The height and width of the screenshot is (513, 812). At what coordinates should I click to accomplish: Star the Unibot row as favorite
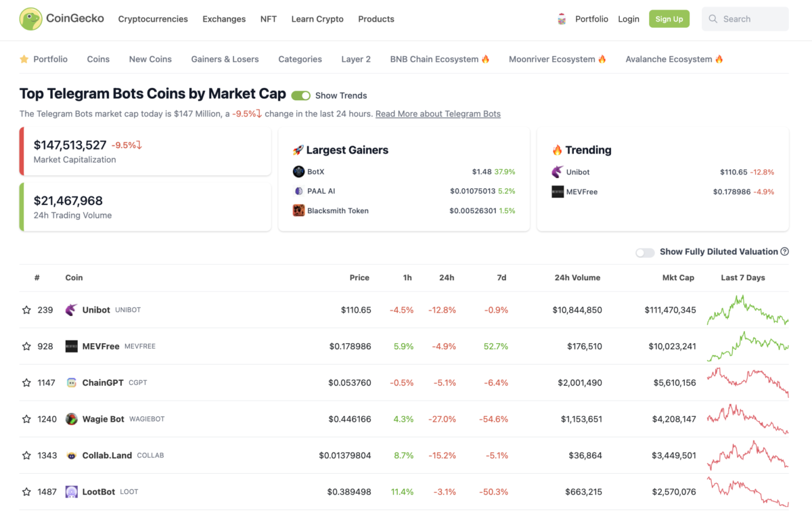[x=27, y=309]
